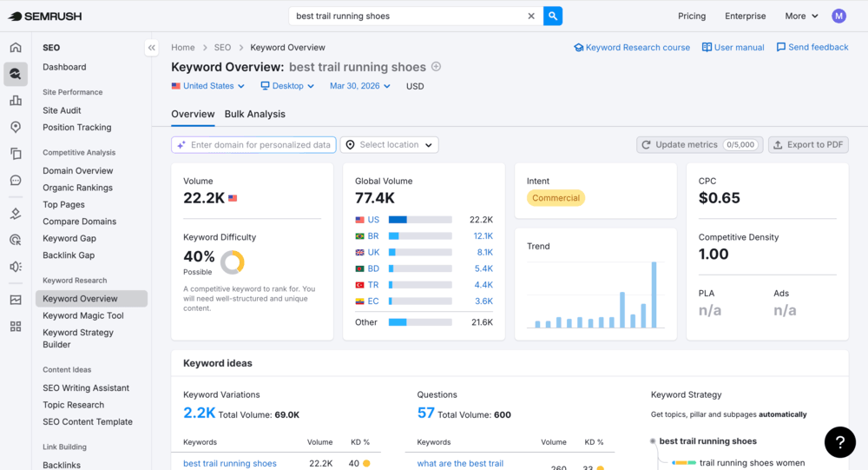Open the copy pages icon in left rail
Image resolution: width=868 pixels, height=470 pixels.
[16, 154]
